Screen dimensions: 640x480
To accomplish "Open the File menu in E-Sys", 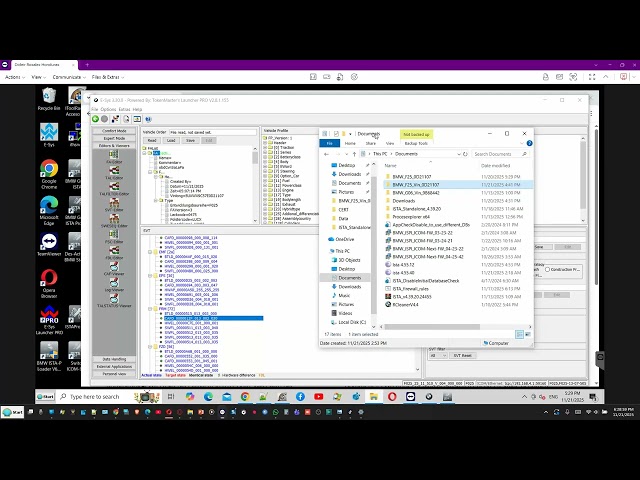I will pos(95,109).
